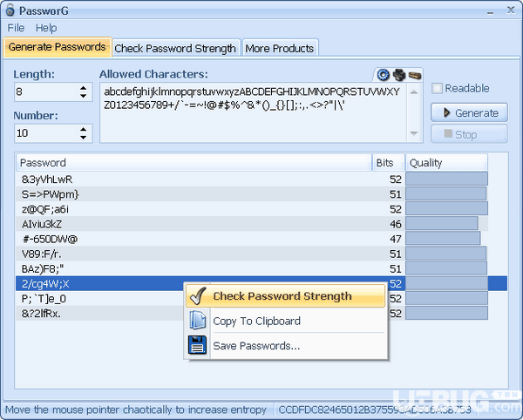Click quality bar of &3yVhLwR row
Image resolution: width=523 pixels, height=420 pixels.
446,179
